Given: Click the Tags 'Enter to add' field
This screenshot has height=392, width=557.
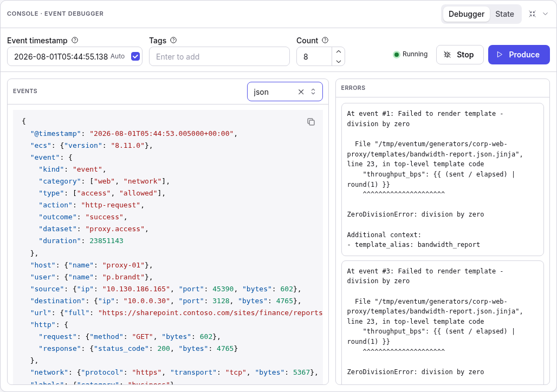Looking at the screenshot, I should [219, 56].
